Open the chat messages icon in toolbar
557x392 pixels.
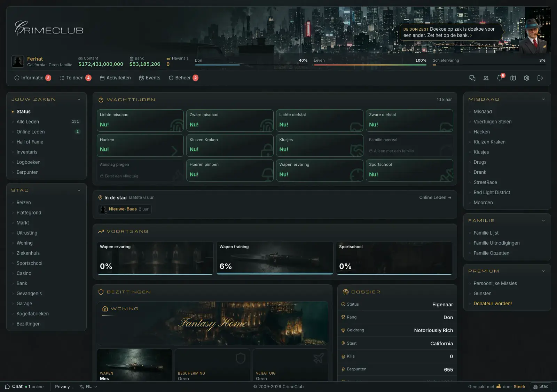click(x=472, y=78)
